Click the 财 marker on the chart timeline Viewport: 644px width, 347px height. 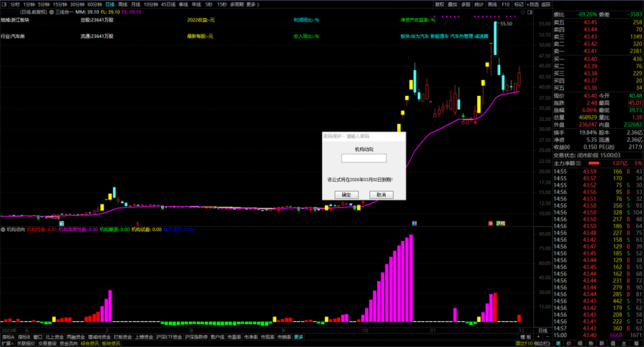(414, 223)
